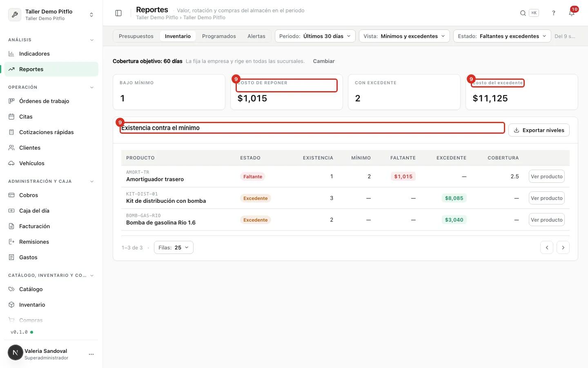Open search with the magnifier icon
Viewport: 588px width, 368px height.
click(523, 13)
